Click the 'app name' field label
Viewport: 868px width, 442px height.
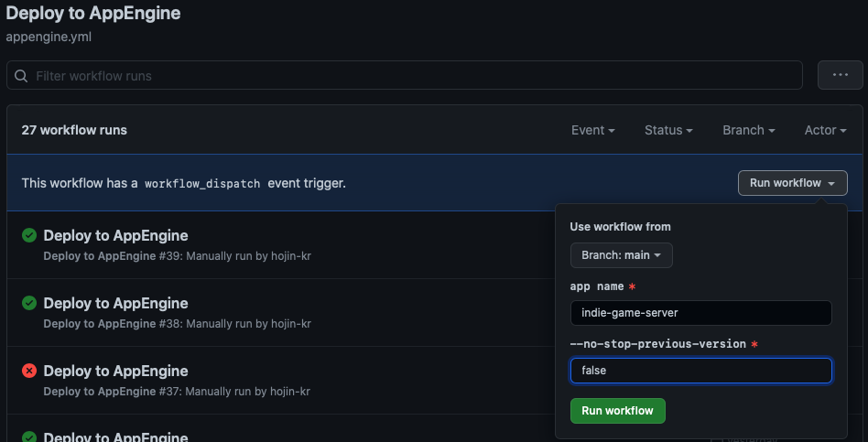pyautogui.click(x=597, y=286)
